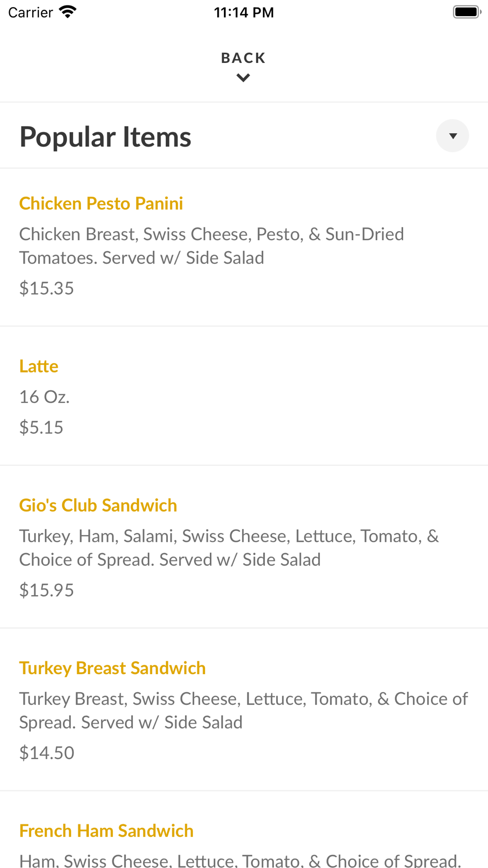This screenshot has width=488, height=868.
Task: Tap the Latte $5.15 price
Action: pos(41,428)
